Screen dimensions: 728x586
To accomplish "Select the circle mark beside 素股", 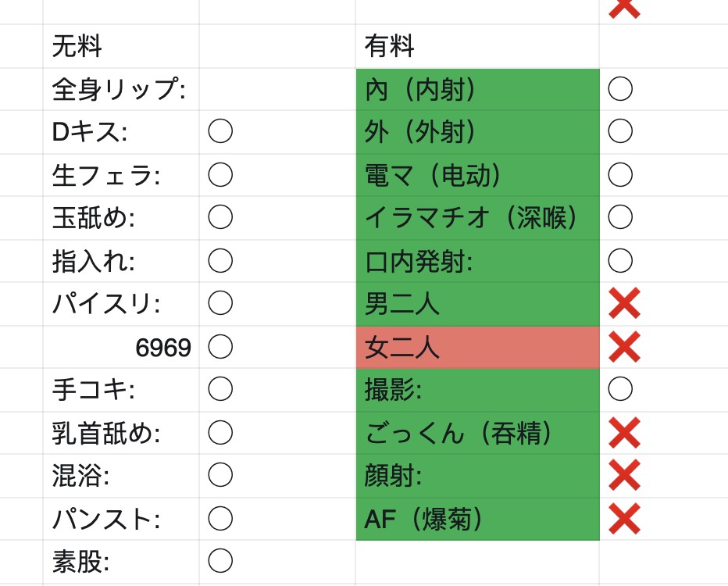I will pyautogui.click(x=220, y=560).
